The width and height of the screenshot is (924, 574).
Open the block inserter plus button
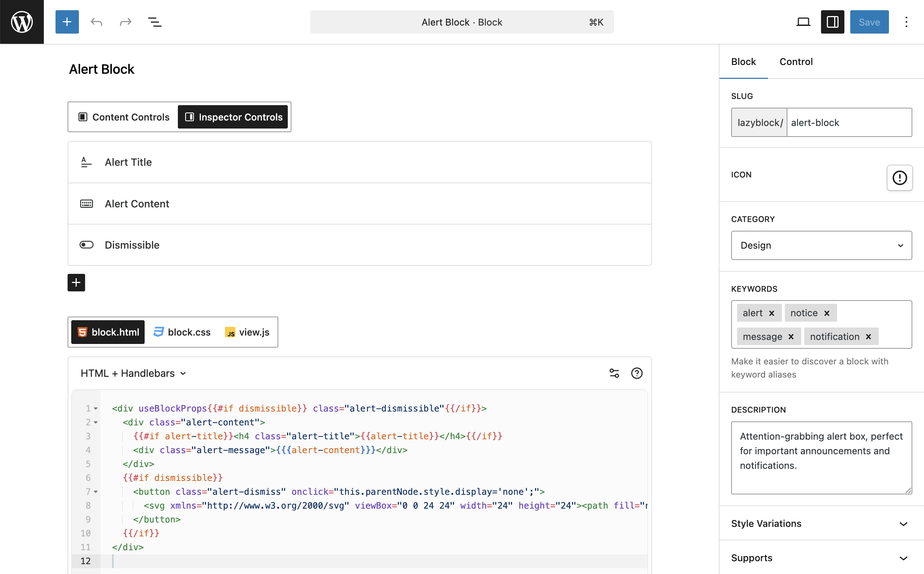pyautogui.click(x=67, y=22)
